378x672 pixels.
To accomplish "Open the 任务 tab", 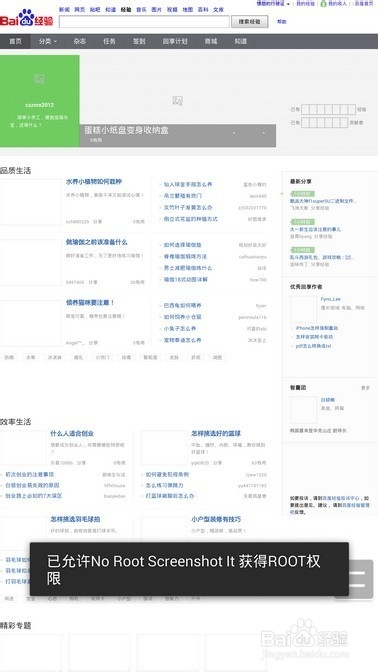I will coord(109,41).
